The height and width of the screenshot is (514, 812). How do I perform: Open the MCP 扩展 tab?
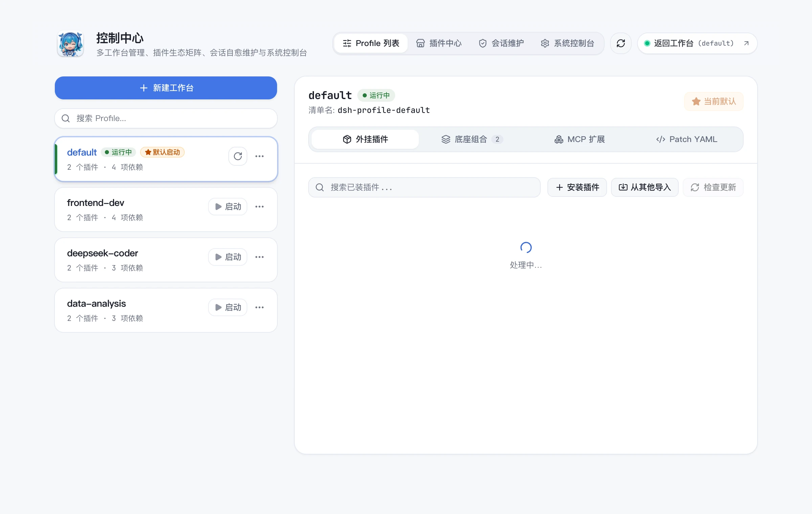pyautogui.click(x=579, y=139)
